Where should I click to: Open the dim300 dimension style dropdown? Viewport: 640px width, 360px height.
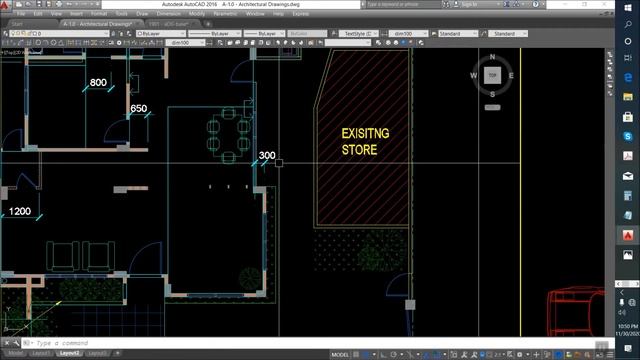pyautogui.click(x=408, y=33)
